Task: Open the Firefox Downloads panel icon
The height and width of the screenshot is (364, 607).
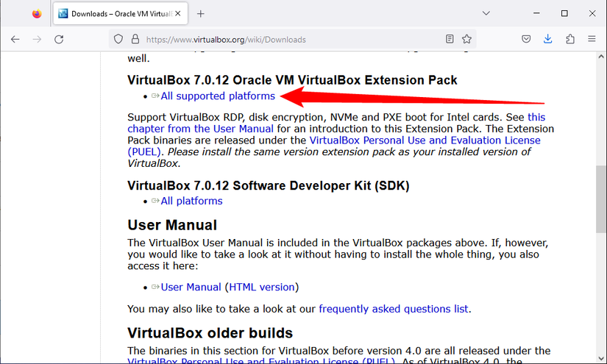Action: (x=548, y=39)
